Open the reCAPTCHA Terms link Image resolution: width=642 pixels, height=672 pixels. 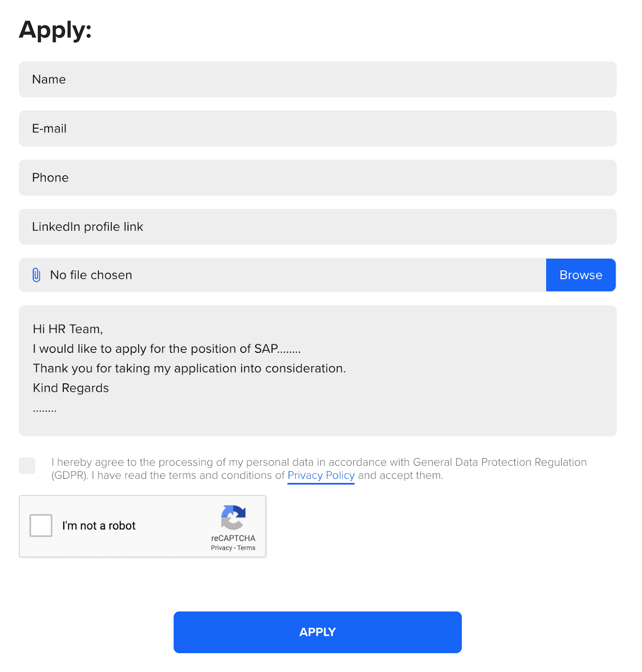[246, 548]
